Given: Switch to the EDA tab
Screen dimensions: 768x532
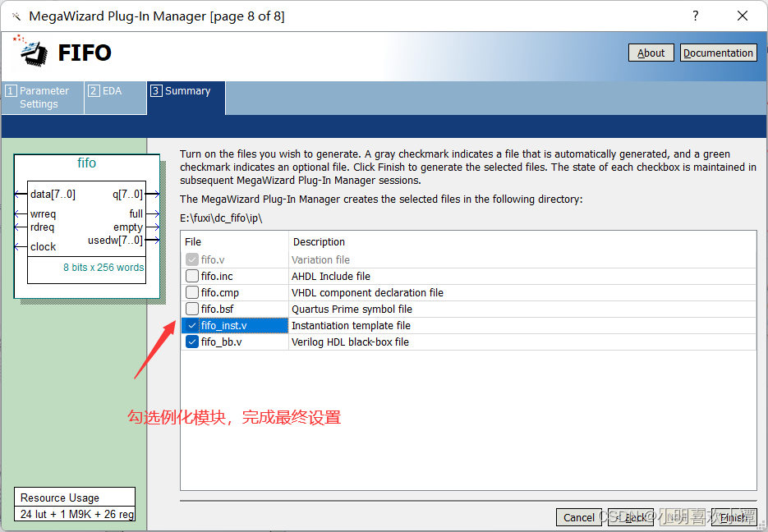Looking at the screenshot, I should click(115, 90).
